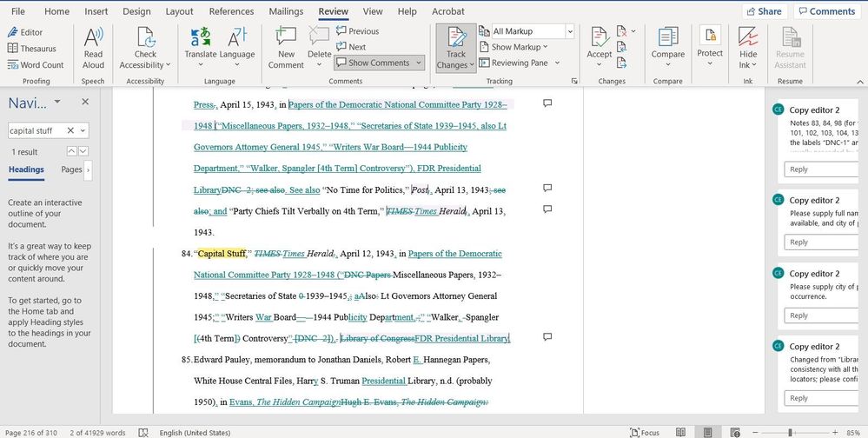
Task: Run Check Accessibility
Action: (145, 48)
